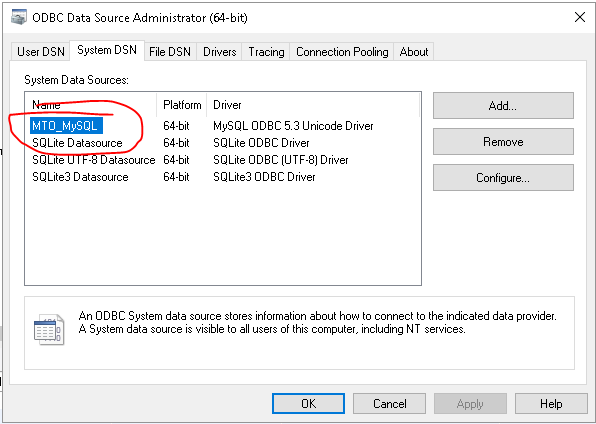Click the Add... button
The height and width of the screenshot is (424, 596).
pos(503,105)
